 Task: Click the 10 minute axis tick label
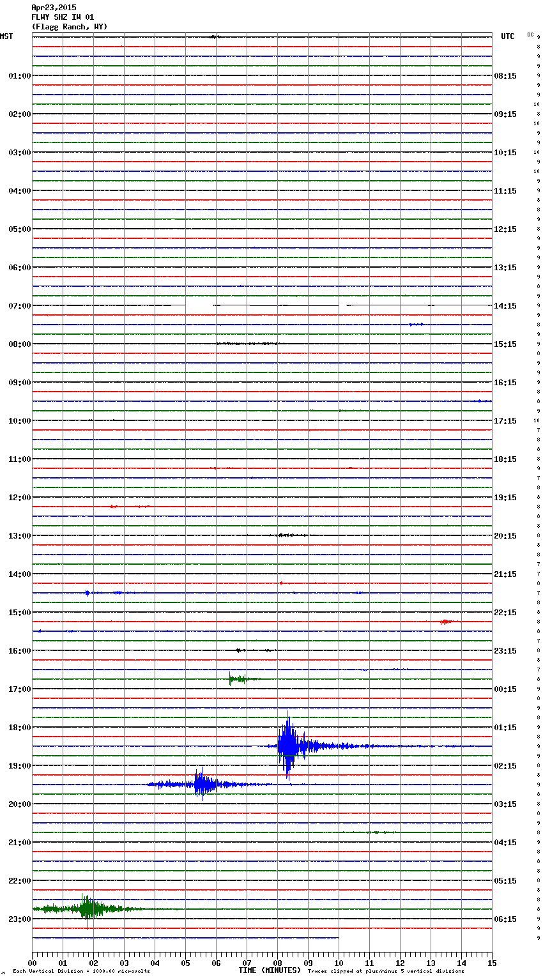pos(339,963)
